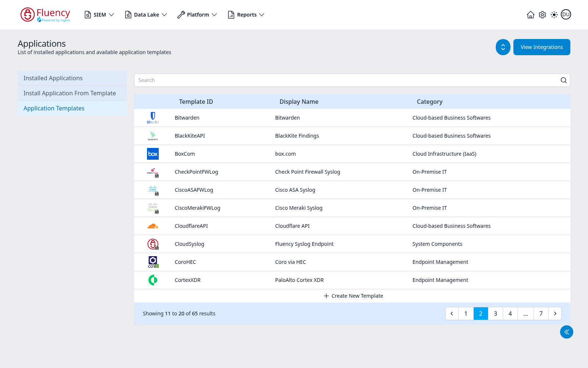
Task: Click the Category column header
Action: (x=430, y=102)
